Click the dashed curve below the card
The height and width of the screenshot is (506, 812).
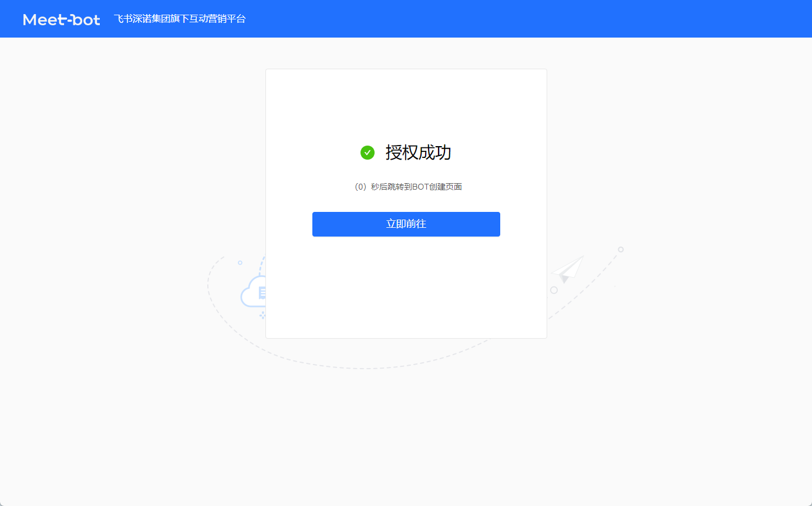pyautogui.click(x=364, y=367)
